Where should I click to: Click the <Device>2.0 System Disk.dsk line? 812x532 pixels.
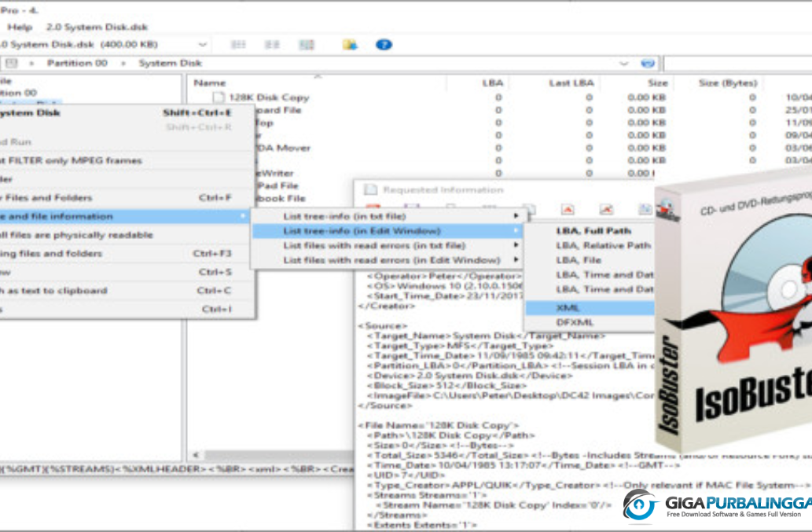coord(470,376)
